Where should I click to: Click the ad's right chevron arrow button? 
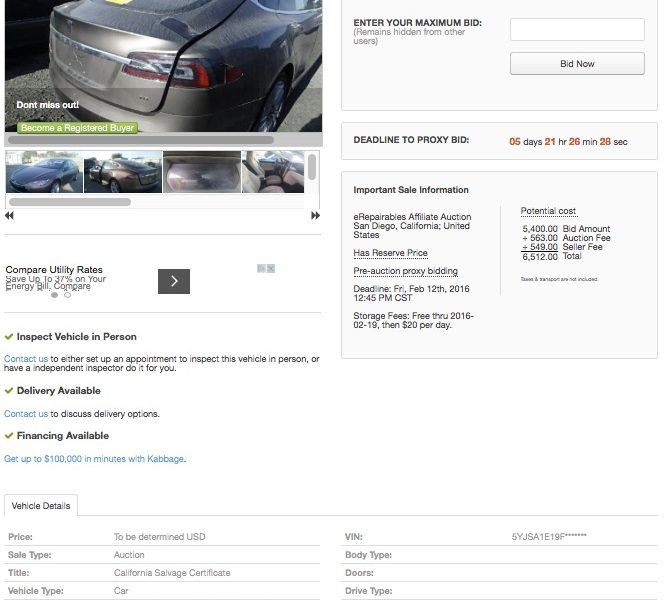173,282
